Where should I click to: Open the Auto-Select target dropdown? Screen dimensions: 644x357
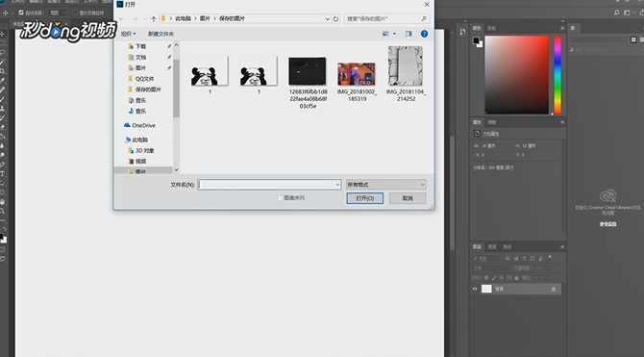click(58, 13)
